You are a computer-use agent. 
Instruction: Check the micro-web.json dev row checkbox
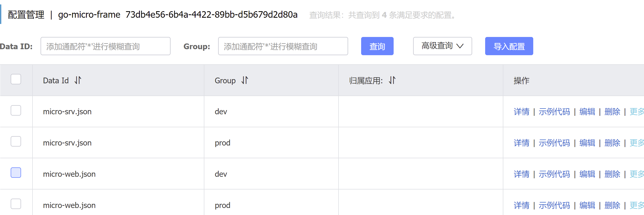pos(16,173)
